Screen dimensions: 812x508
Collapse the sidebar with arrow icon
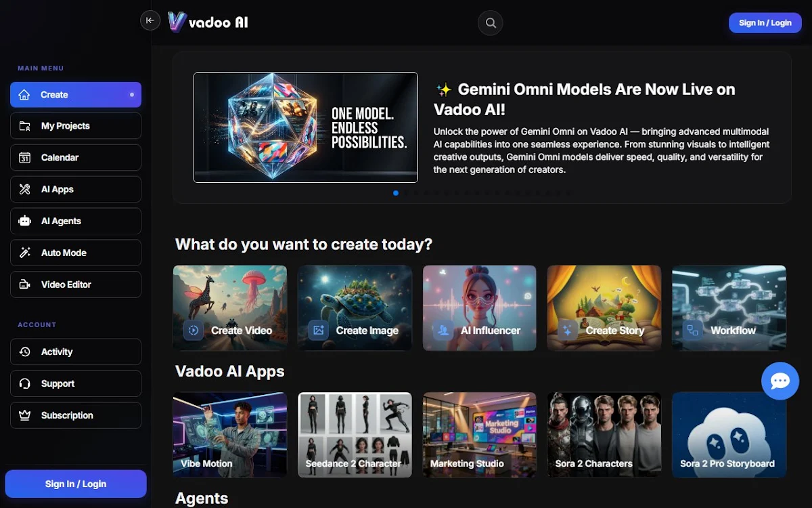click(150, 20)
